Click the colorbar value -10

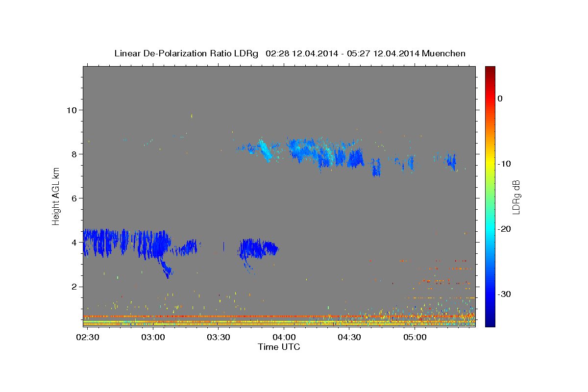(505, 164)
